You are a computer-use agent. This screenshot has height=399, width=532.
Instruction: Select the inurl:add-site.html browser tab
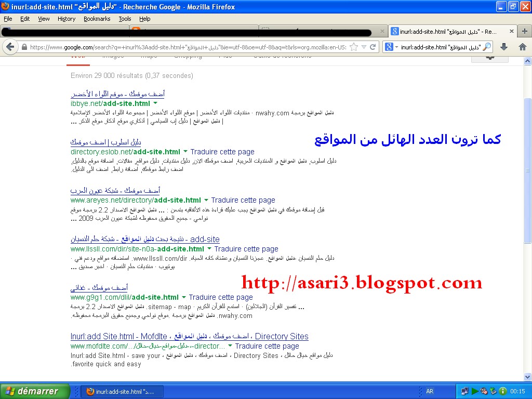(453, 31)
